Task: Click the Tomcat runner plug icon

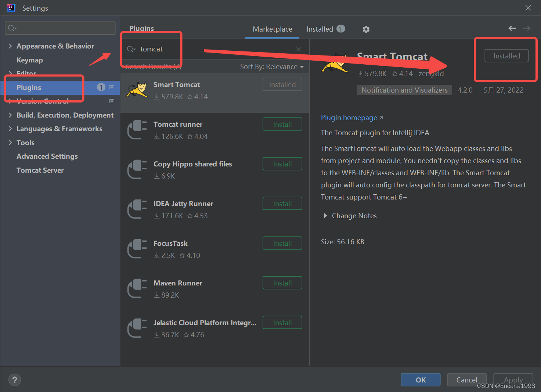Action: pos(137,130)
